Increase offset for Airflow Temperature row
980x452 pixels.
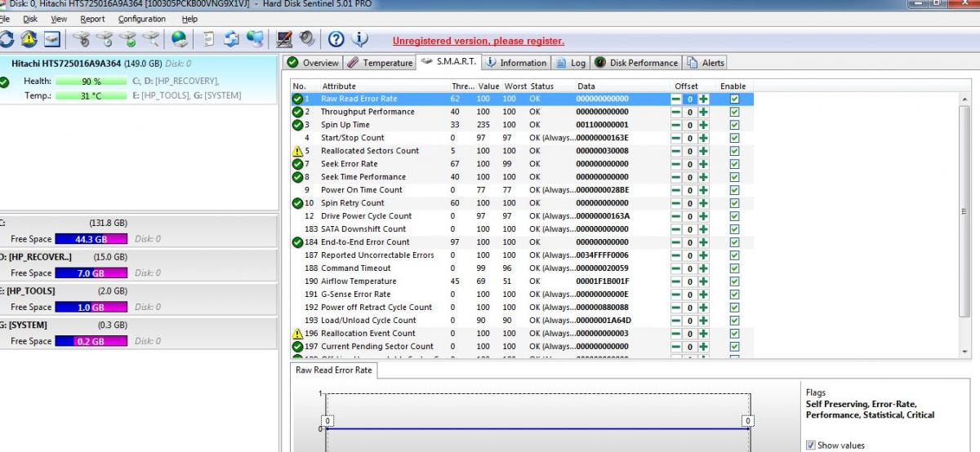(x=703, y=281)
